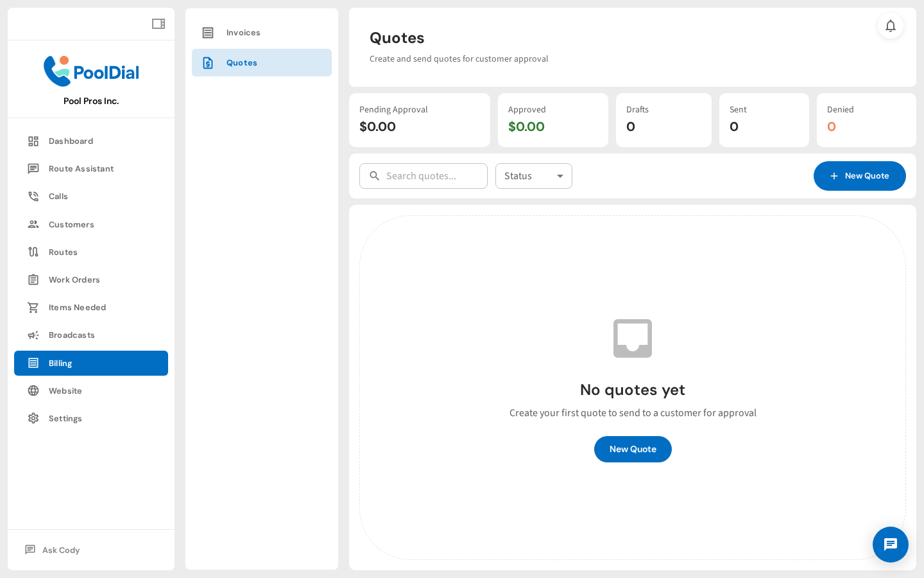The image size is (924, 578).
Task: Open the Status filter dropdown
Action: [534, 175]
